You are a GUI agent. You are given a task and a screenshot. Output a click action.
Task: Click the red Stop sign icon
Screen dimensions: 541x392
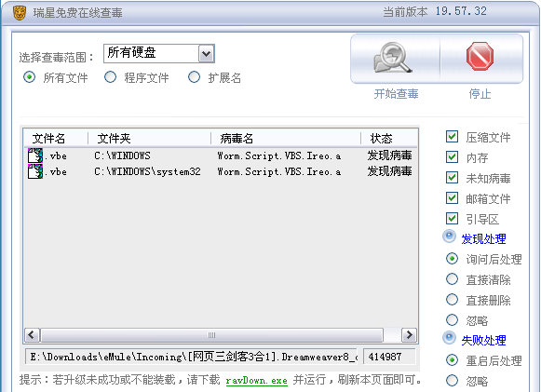point(480,57)
